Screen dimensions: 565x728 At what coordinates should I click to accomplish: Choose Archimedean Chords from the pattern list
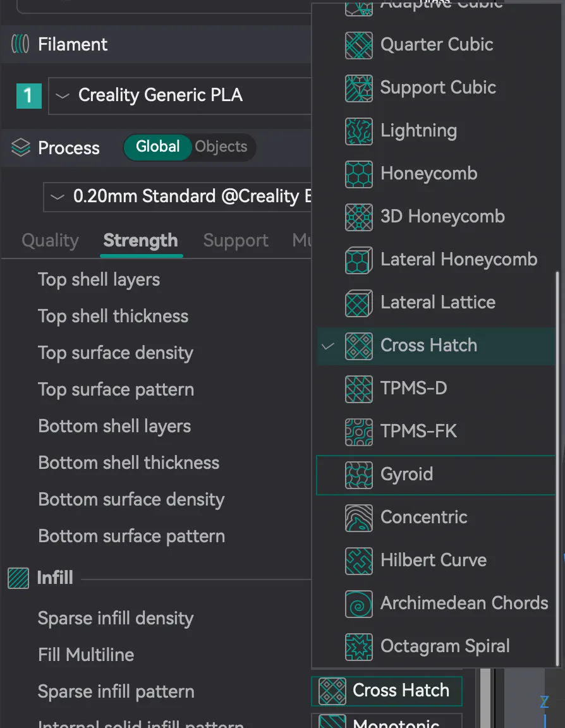point(436,604)
